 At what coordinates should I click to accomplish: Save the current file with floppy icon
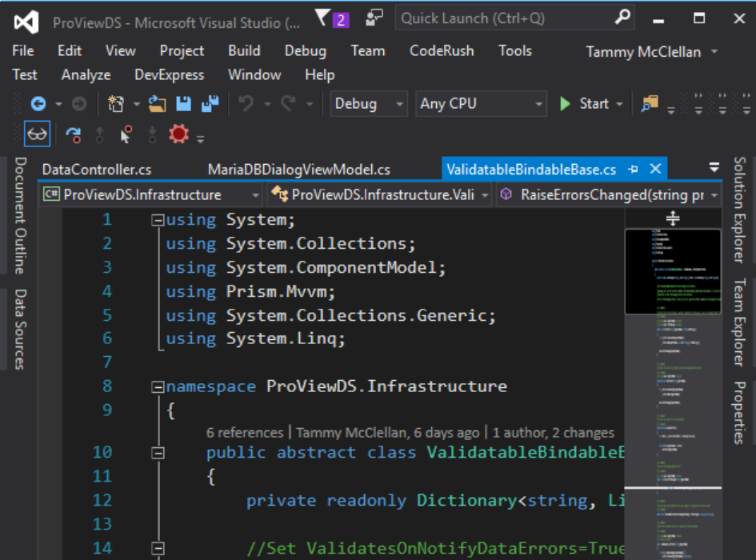tap(184, 104)
